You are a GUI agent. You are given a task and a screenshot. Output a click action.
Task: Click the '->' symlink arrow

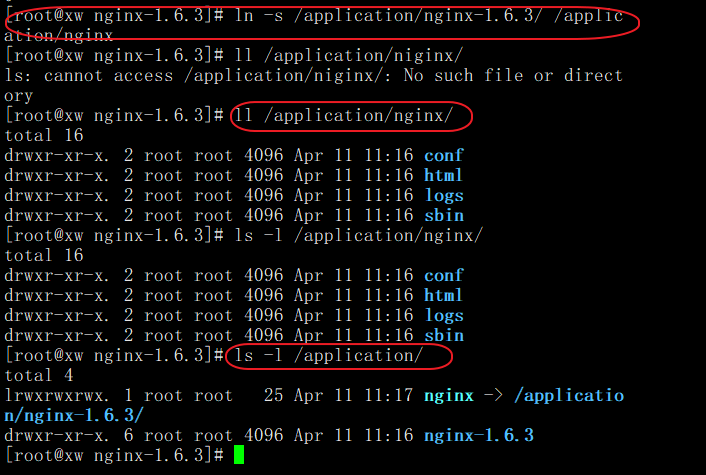493,395
